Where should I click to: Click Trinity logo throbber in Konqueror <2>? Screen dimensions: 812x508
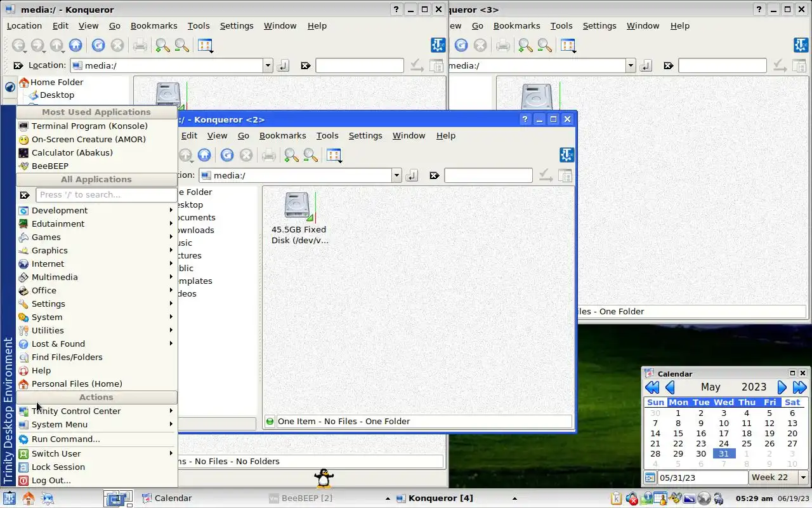(566, 155)
